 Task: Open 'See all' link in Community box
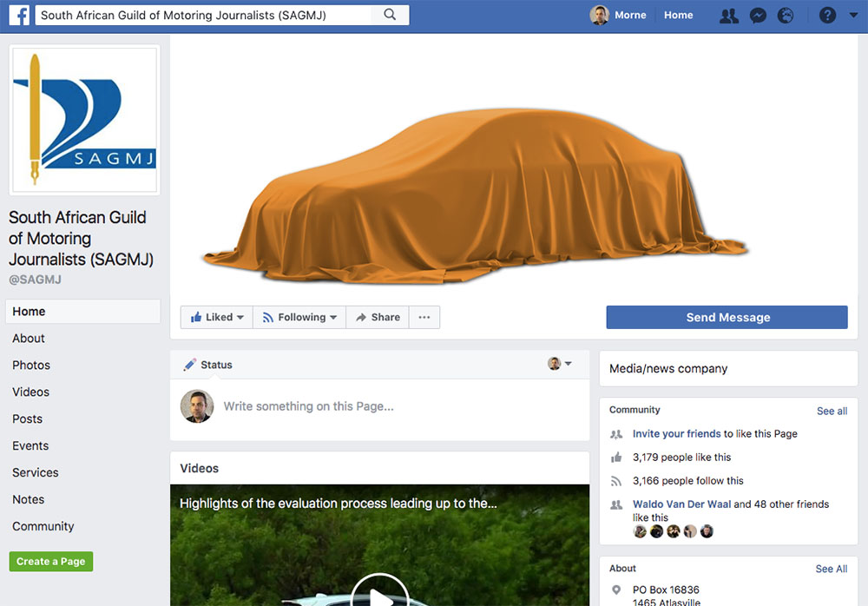[x=832, y=411]
